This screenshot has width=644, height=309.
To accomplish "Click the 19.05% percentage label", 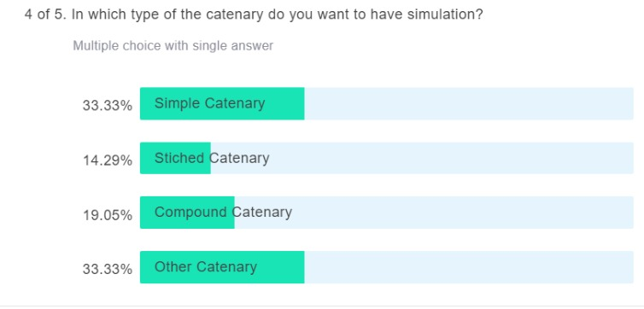I will 108,214.
